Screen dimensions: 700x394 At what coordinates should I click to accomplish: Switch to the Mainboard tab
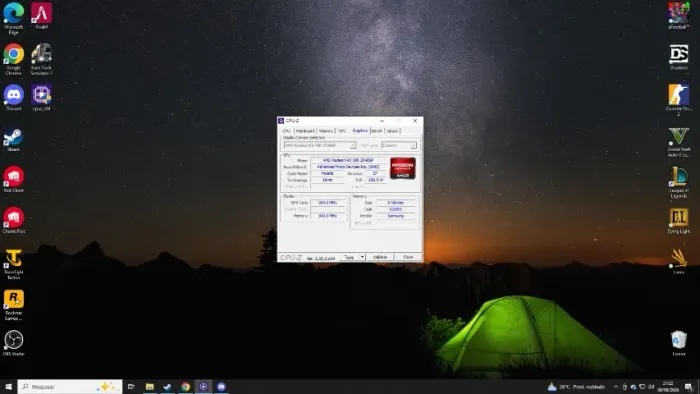pos(305,131)
